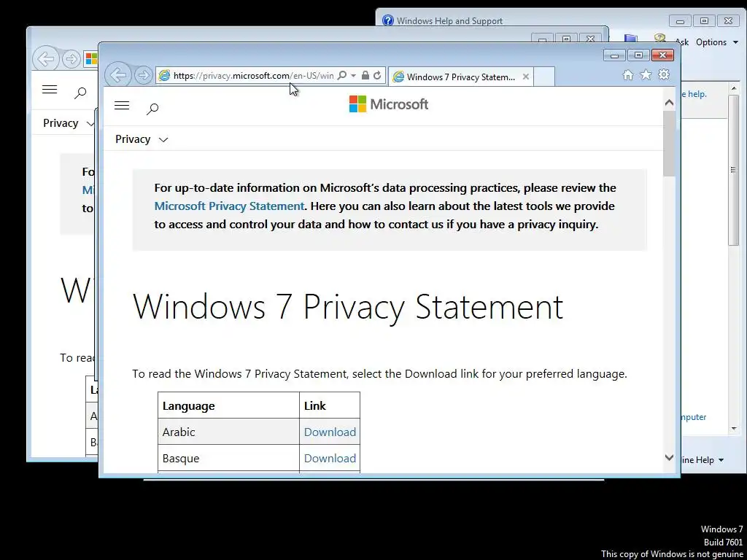This screenshot has height=560, width=747.
Task: Go back in the rear IE window
Action: tap(45, 59)
